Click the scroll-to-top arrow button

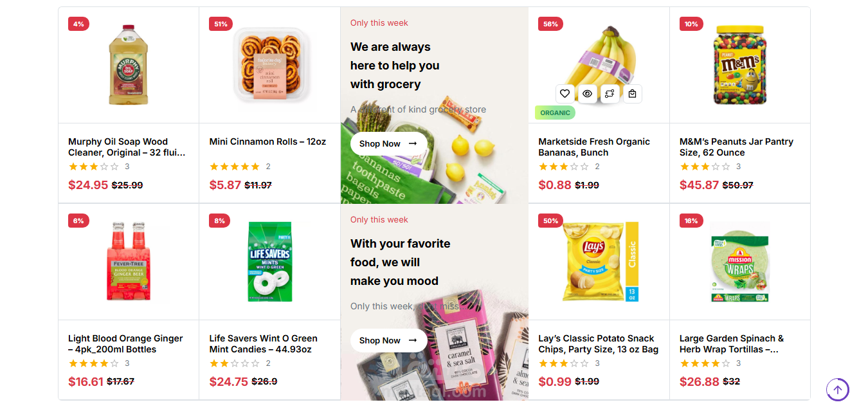837,389
